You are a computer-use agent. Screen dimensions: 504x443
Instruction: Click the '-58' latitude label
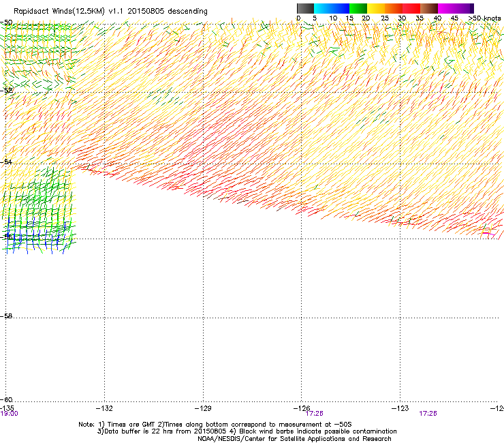coord(6,316)
